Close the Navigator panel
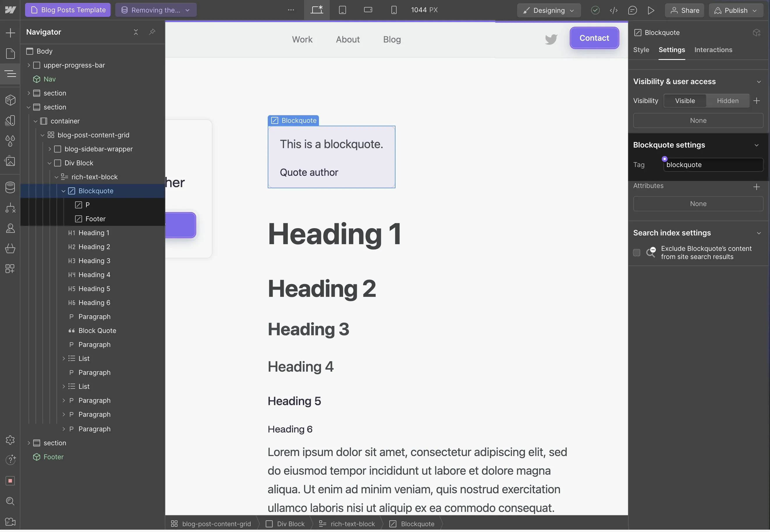Image resolution: width=770 pixels, height=532 pixels. [x=136, y=32]
